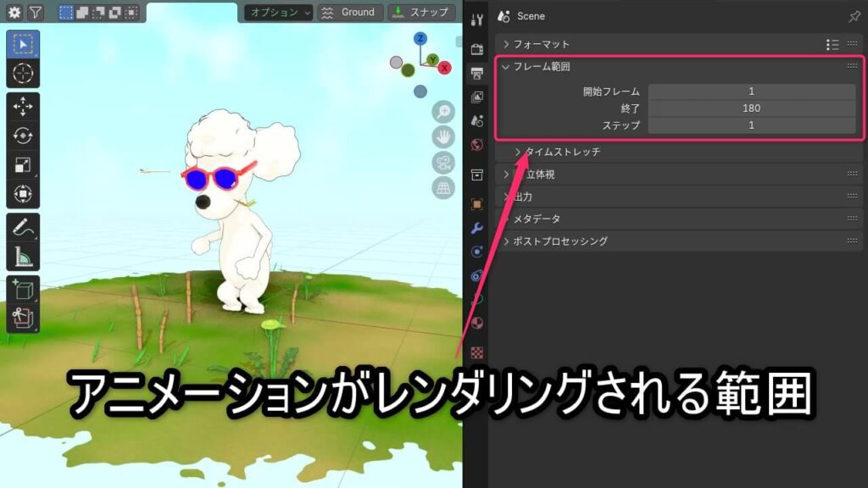Select the 3D Cursor tool
The height and width of the screenshot is (488, 868).
click(23, 73)
